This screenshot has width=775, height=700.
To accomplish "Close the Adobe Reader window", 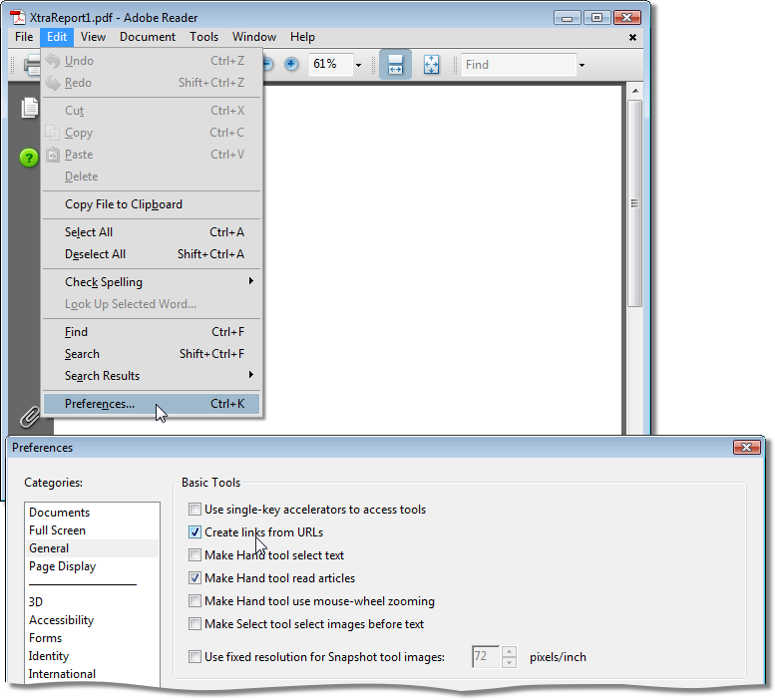I will coord(626,18).
